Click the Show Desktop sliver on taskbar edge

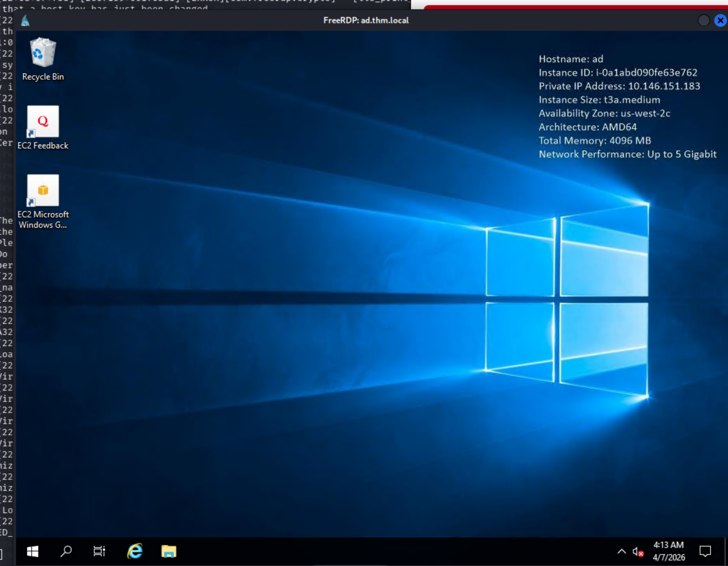tap(726, 551)
